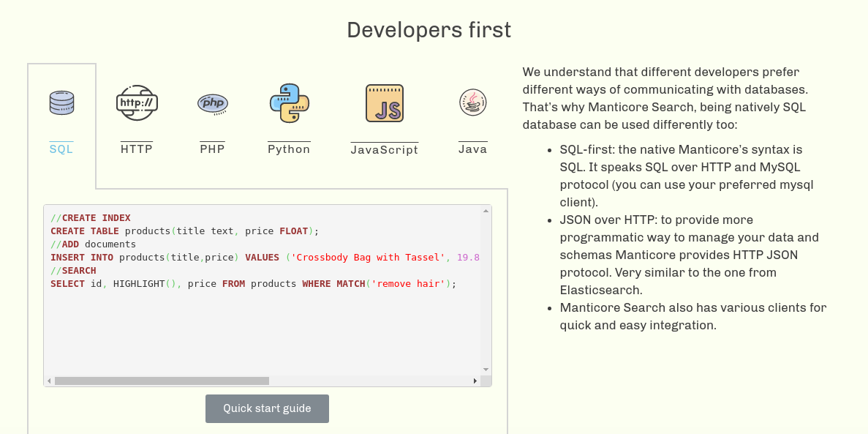The width and height of the screenshot is (868, 434).
Task: Click the '//CREATE INDEX' comment line
Action: [x=90, y=218]
